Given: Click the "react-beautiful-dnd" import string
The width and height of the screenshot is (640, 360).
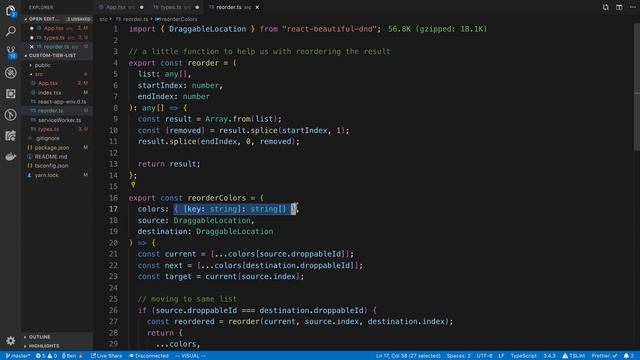Looking at the screenshot, I should [329, 29].
